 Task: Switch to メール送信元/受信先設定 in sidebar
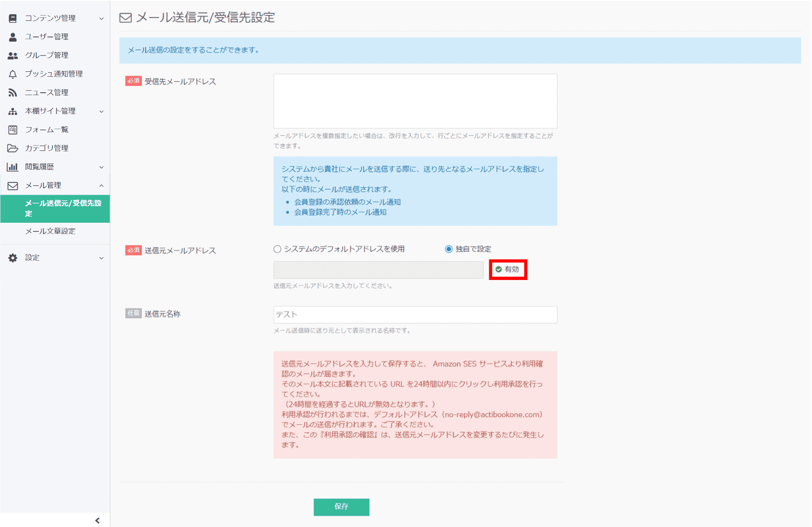55,209
